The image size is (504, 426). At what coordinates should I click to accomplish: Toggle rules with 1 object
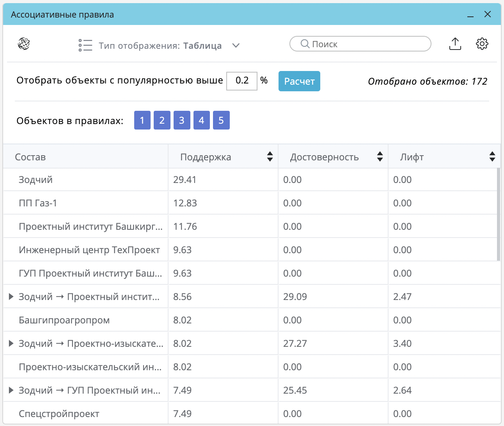(142, 120)
